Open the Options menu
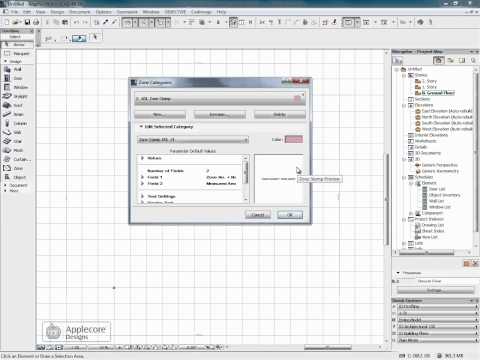The image size is (480, 360). click(104, 12)
